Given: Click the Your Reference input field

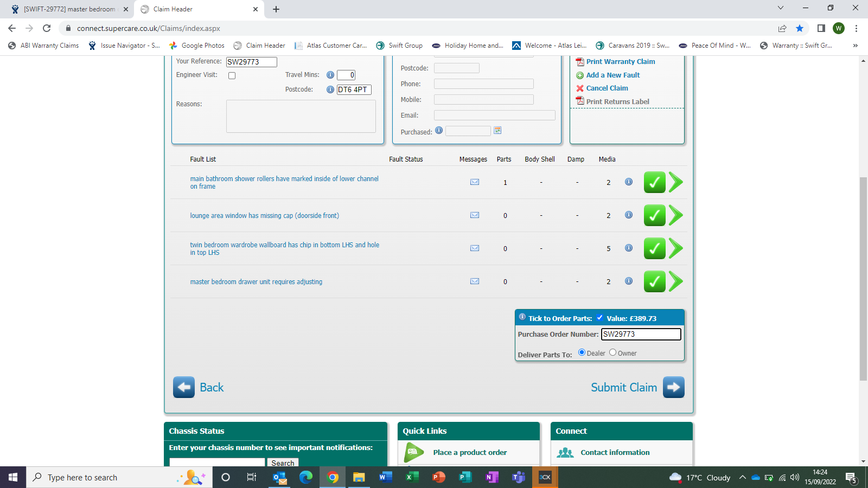Looking at the screenshot, I should point(252,62).
